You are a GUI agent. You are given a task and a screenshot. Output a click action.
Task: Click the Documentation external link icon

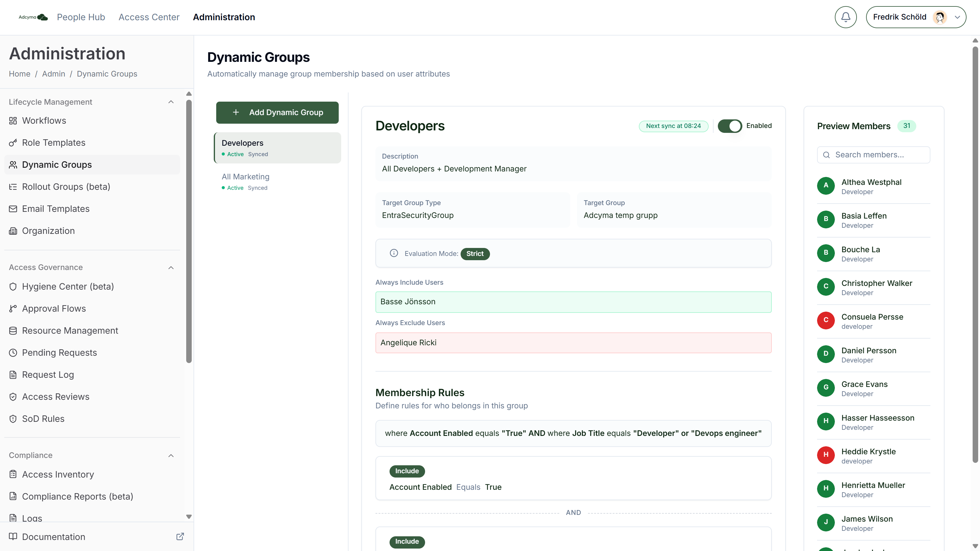click(180, 537)
